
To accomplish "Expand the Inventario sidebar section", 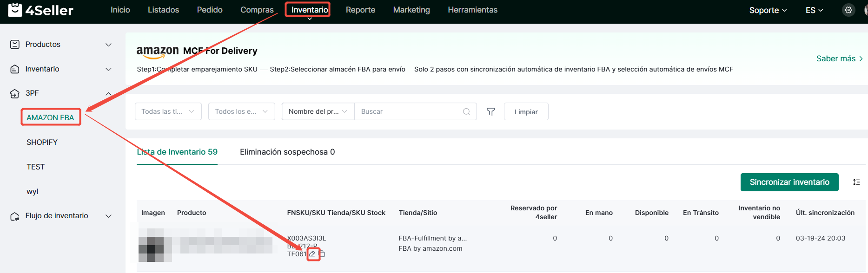I will [x=108, y=69].
